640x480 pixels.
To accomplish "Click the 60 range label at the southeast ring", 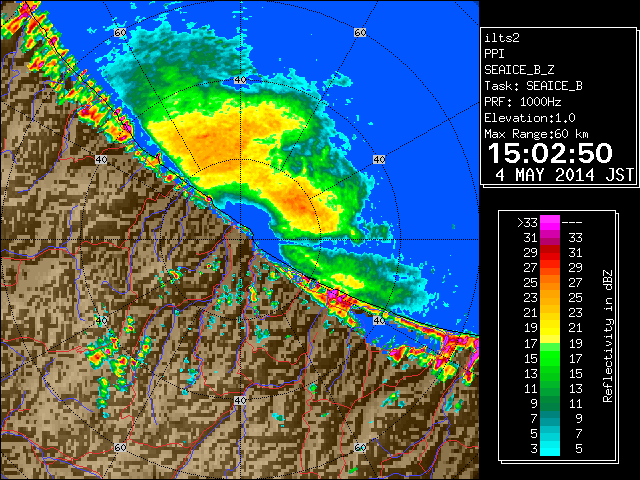I will click(x=360, y=447).
